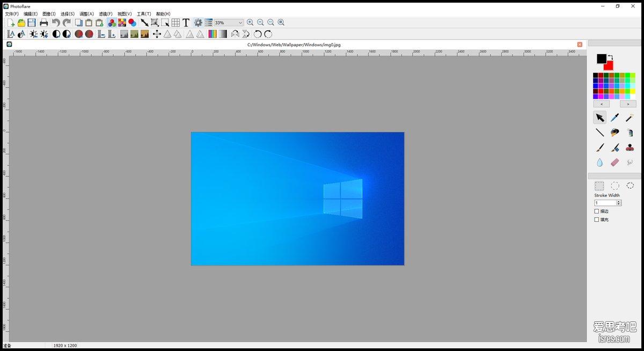Go to next palette with > button
Image resolution: width=644 pixels, height=351 pixels.
click(x=628, y=104)
